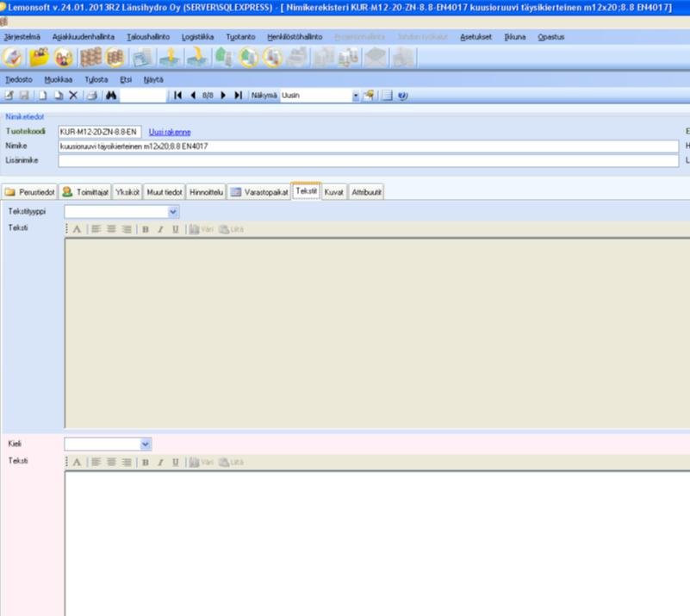
Task: Open the Tekstityyppi dropdown
Action: coord(173,212)
